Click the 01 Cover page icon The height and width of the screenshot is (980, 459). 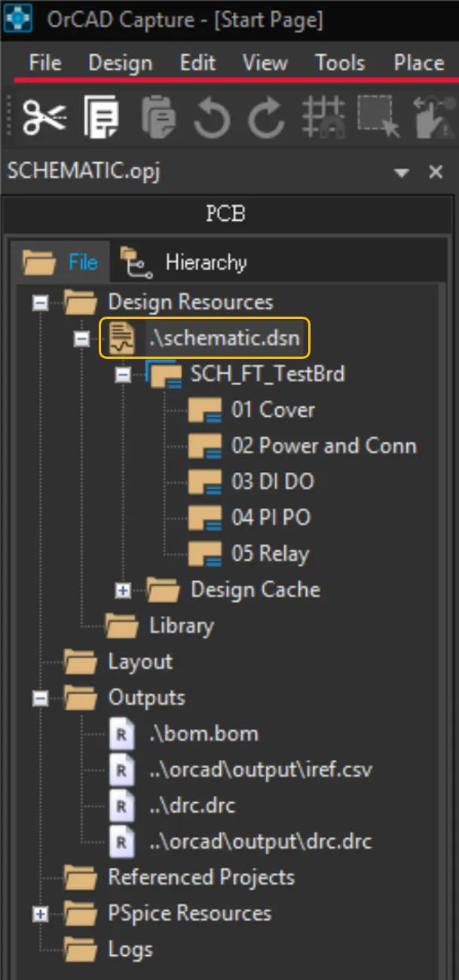click(205, 410)
